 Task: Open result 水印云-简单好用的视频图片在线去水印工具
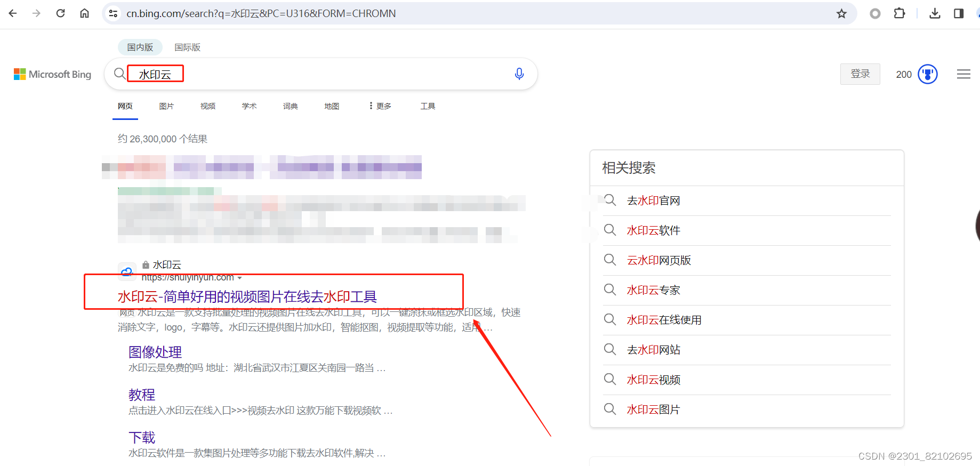[x=247, y=296]
